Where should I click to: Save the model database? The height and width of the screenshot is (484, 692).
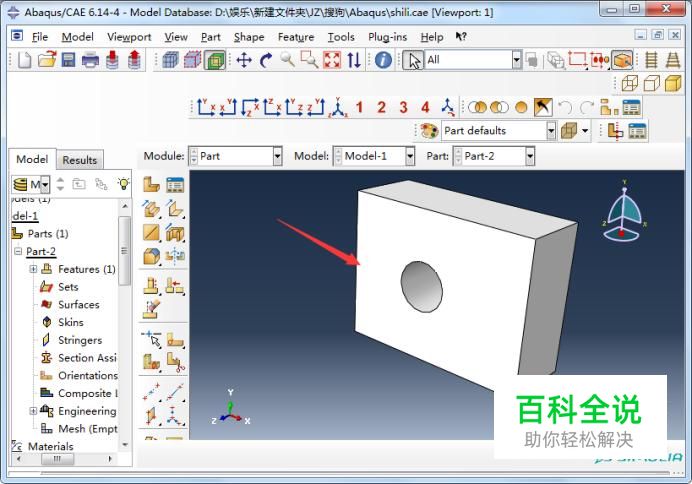point(68,60)
